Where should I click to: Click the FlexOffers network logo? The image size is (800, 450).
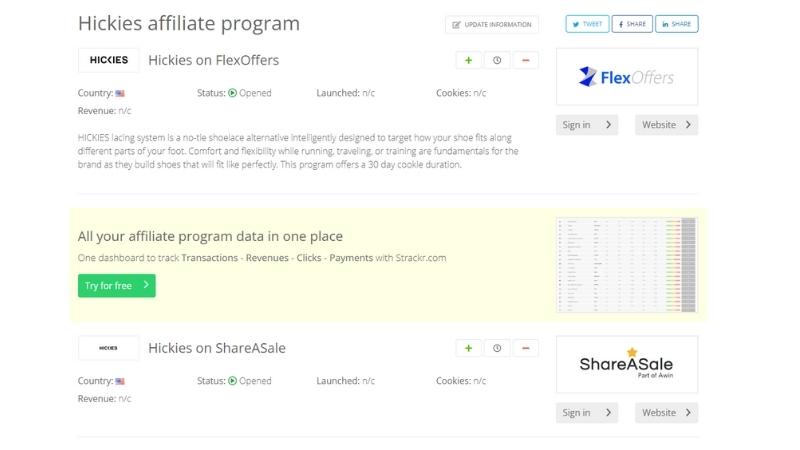pos(627,77)
